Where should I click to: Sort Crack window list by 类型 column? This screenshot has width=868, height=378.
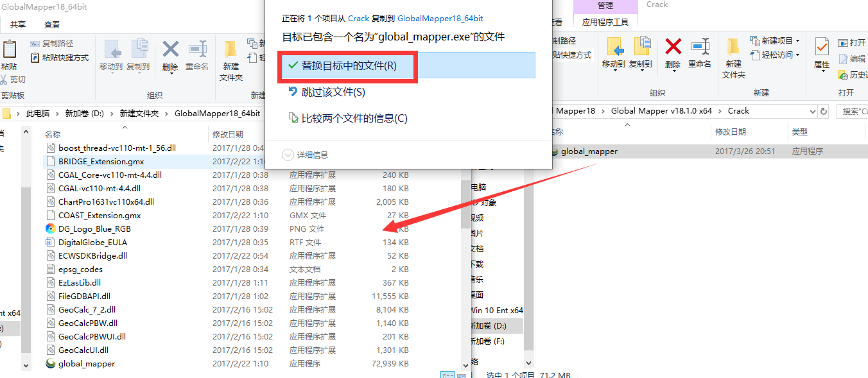click(x=800, y=132)
